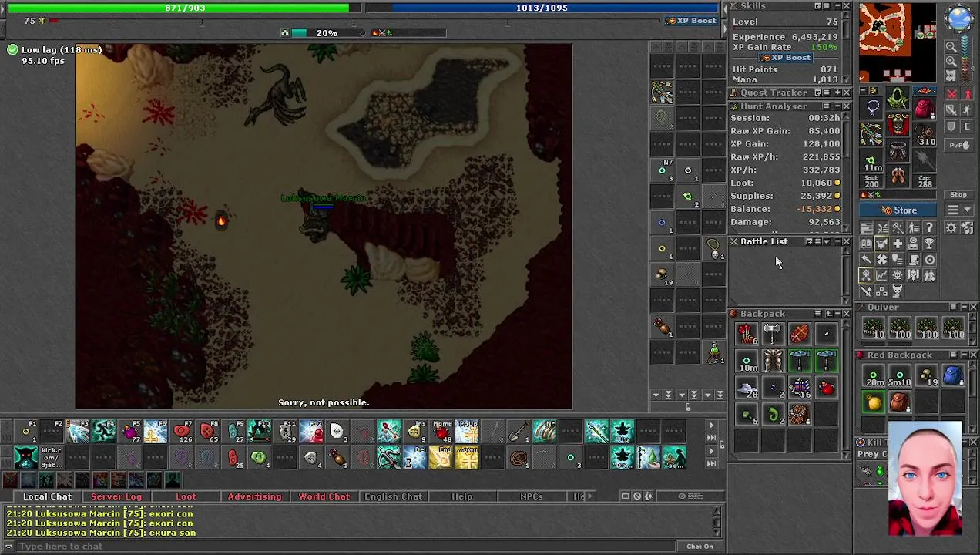The image size is (980, 555).
Task: Open the chat channel dropdown beside input
Action: coord(8,547)
